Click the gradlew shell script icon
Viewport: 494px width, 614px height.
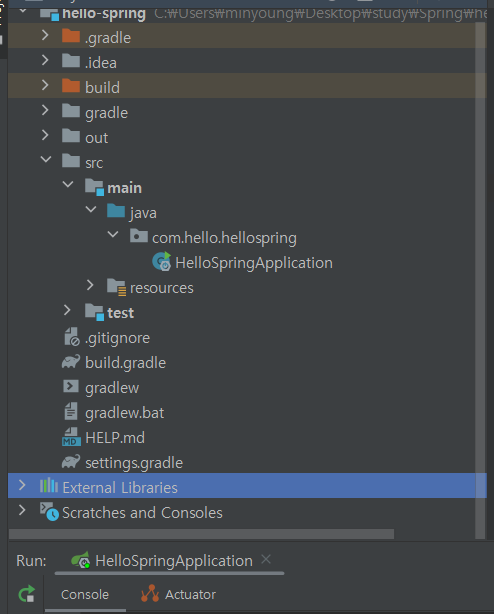(x=71, y=386)
